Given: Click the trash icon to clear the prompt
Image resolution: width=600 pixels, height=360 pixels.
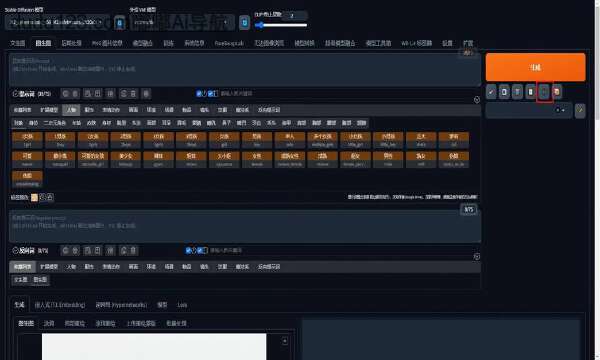Looking at the screenshot, I should pyautogui.click(x=517, y=92).
